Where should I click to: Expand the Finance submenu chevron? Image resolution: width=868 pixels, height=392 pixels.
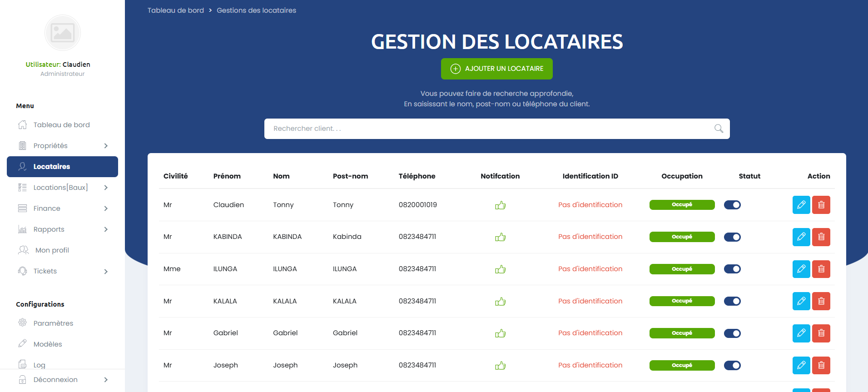pyautogui.click(x=106, y=208)
